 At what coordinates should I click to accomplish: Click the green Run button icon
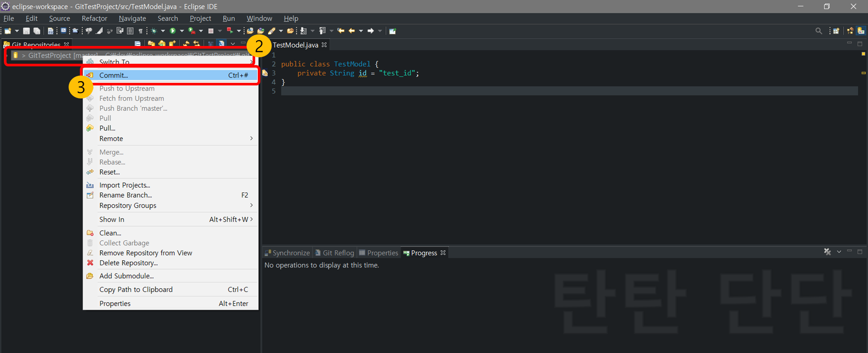click(x=173, y=31)
